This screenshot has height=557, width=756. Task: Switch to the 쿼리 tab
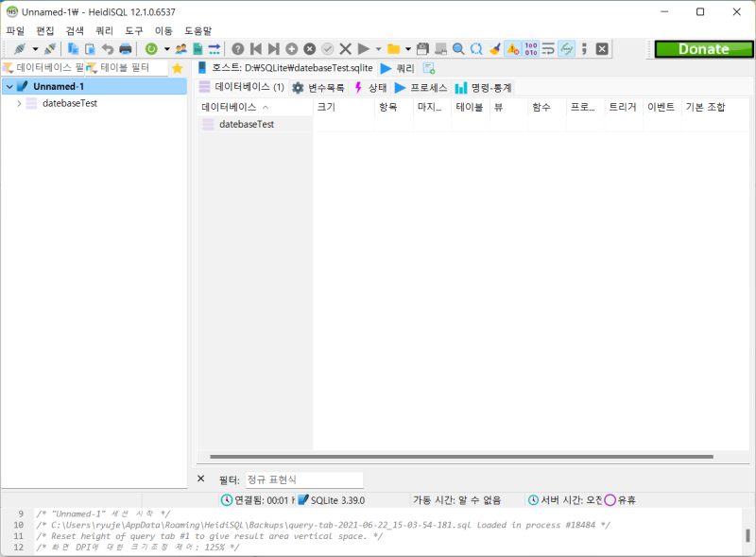point(398,68)
